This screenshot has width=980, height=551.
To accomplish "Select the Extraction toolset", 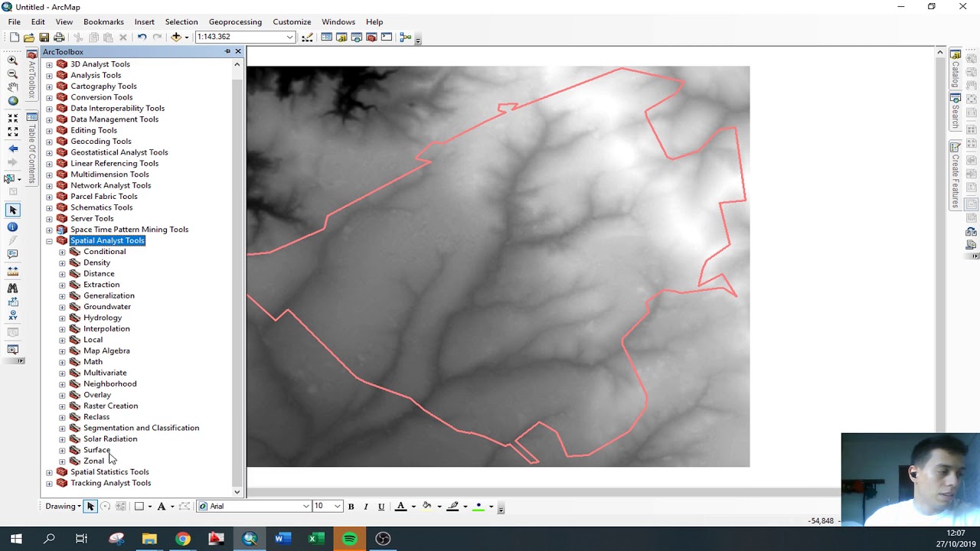I will pos(101,285).
